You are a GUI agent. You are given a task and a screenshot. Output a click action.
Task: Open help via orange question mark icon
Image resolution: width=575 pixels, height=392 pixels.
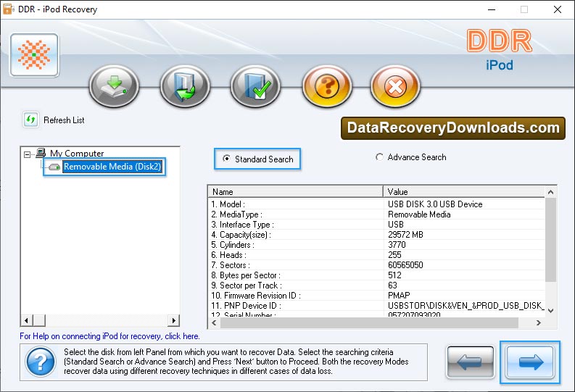pyautogui.click(x=327, y=86)
